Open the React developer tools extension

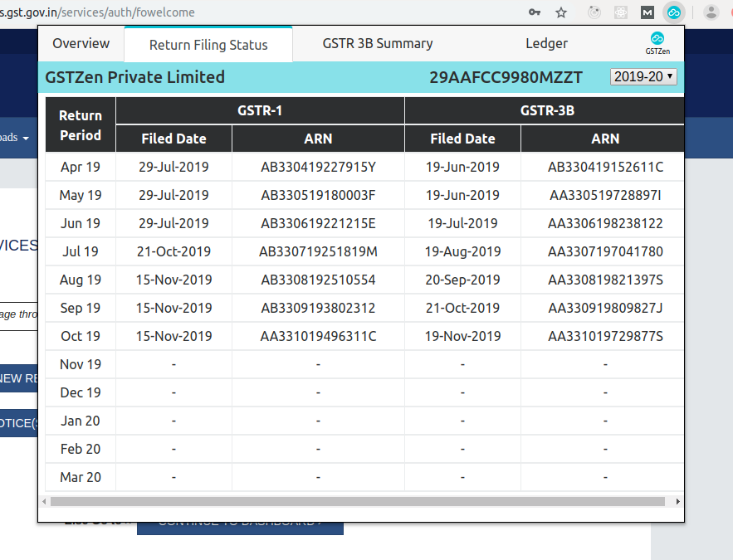[x=621, y=12]
